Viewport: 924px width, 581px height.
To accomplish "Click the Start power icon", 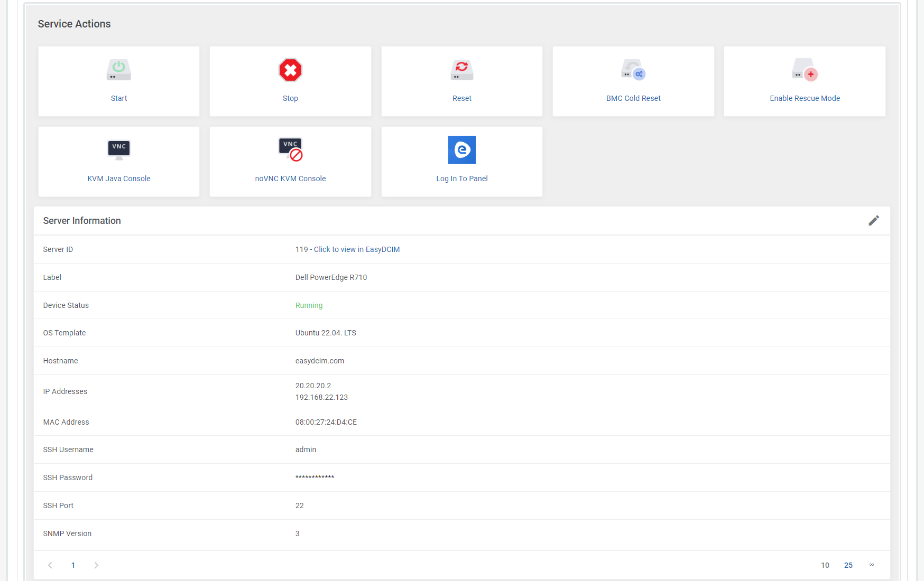I will tap(118, 70).
